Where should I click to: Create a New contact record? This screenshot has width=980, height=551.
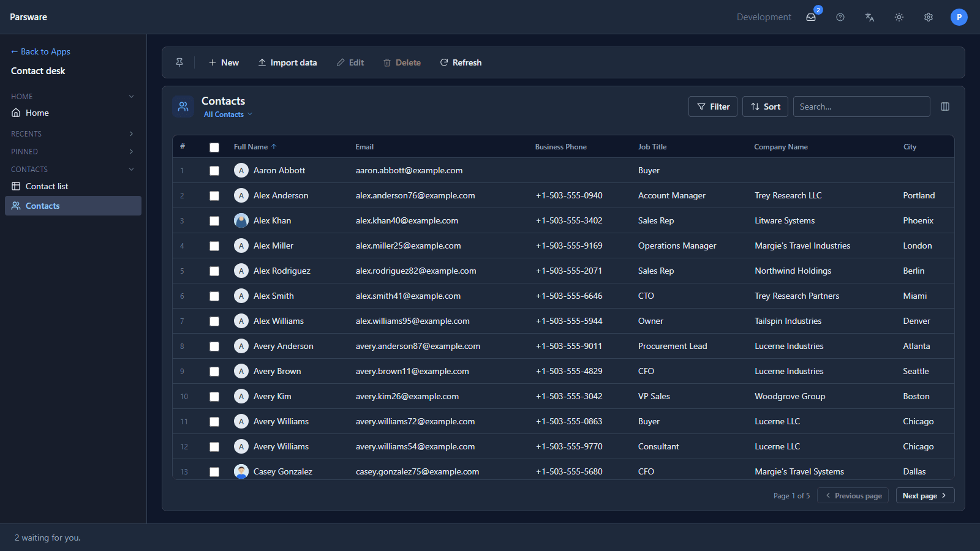pos(224,62)
